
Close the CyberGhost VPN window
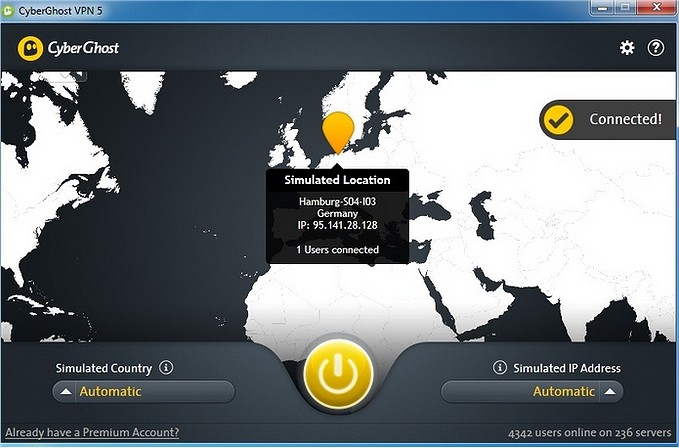(656, 7)
